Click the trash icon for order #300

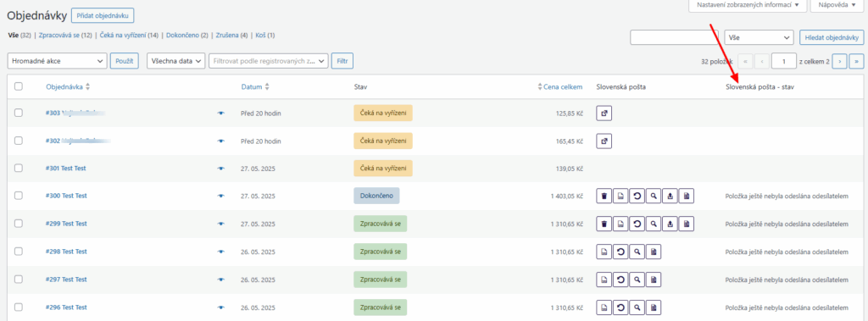604,196
